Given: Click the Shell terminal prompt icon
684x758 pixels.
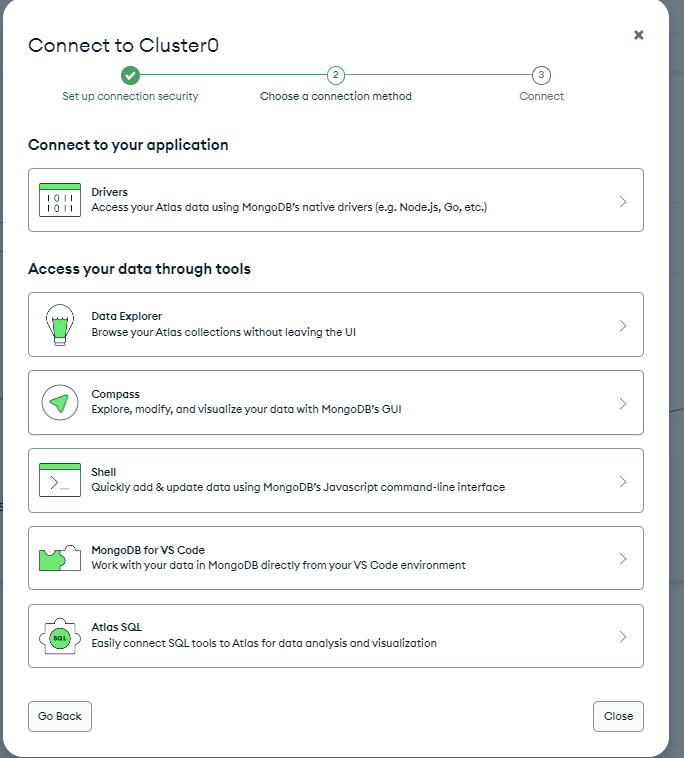Looking at the screenshot, I should pyautogui.click(x=59, y=480).
